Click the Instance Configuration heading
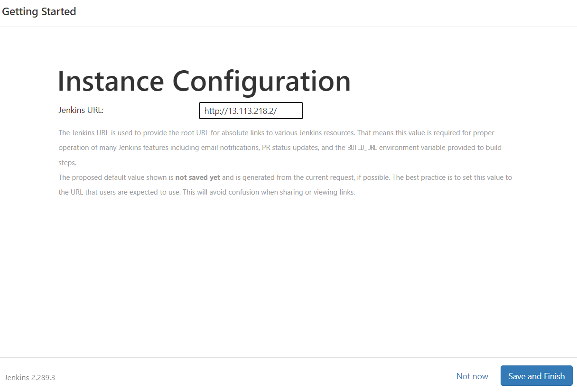The image size is (577, 392). pos(205,81)
